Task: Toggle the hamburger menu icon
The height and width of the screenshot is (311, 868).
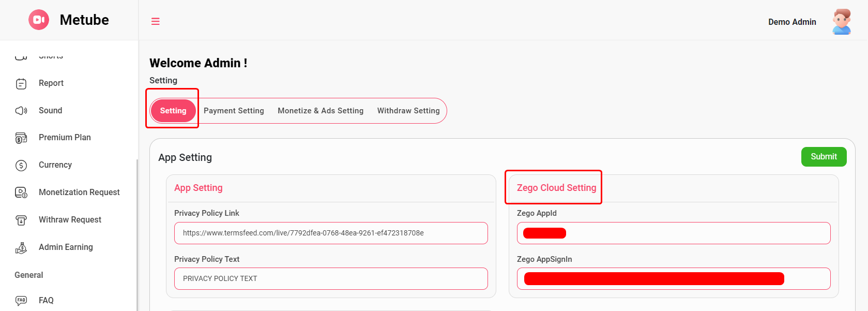Action: coord(155,21)
